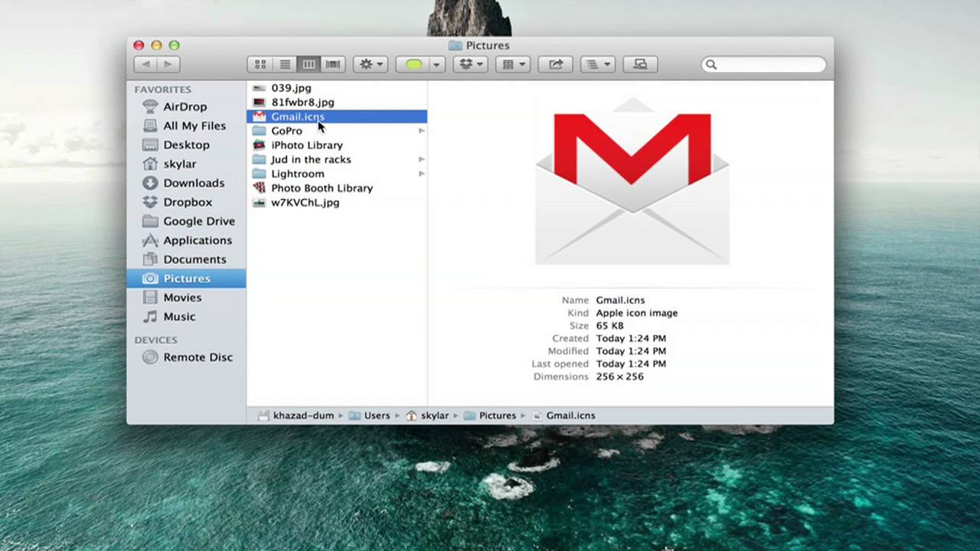
Task: Switch to Cover Flow view
Action: point(332,64)
